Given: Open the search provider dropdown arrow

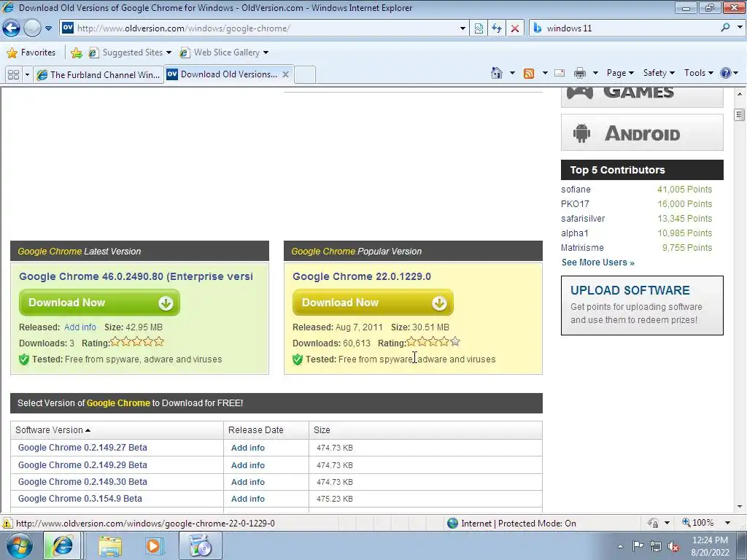Looking at the screenshot, I should (740, 28).
